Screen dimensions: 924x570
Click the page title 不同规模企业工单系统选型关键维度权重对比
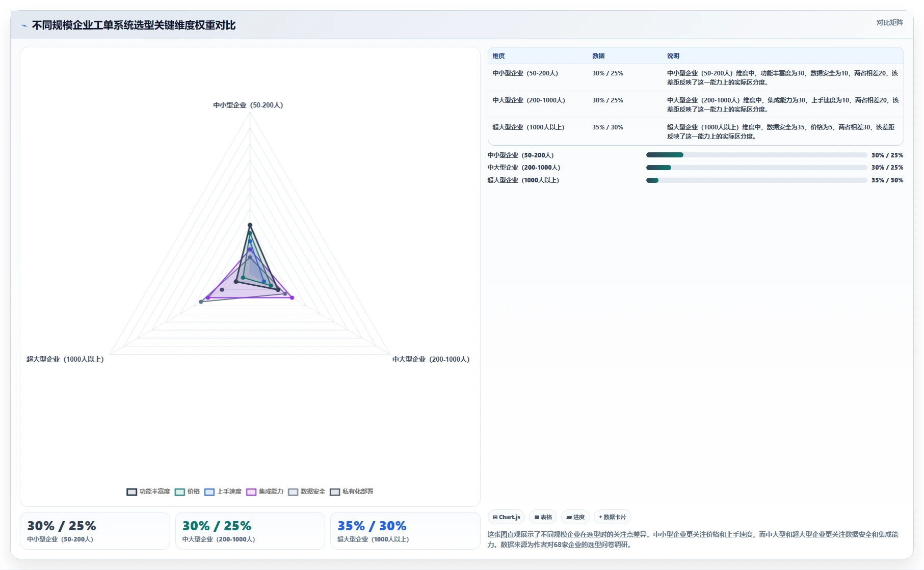[134, 25]
